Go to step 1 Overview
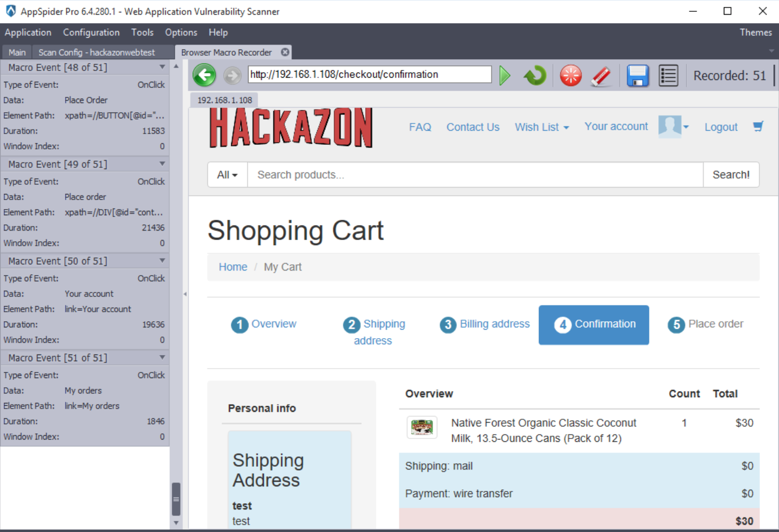779x532 pixels. [263, 325]
